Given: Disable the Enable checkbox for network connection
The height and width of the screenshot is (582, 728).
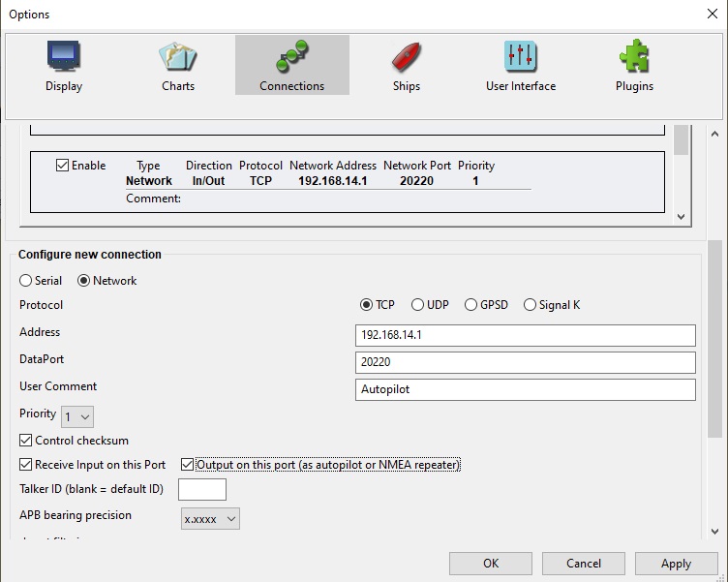Looking at the screenshot, I should (63, 166).
